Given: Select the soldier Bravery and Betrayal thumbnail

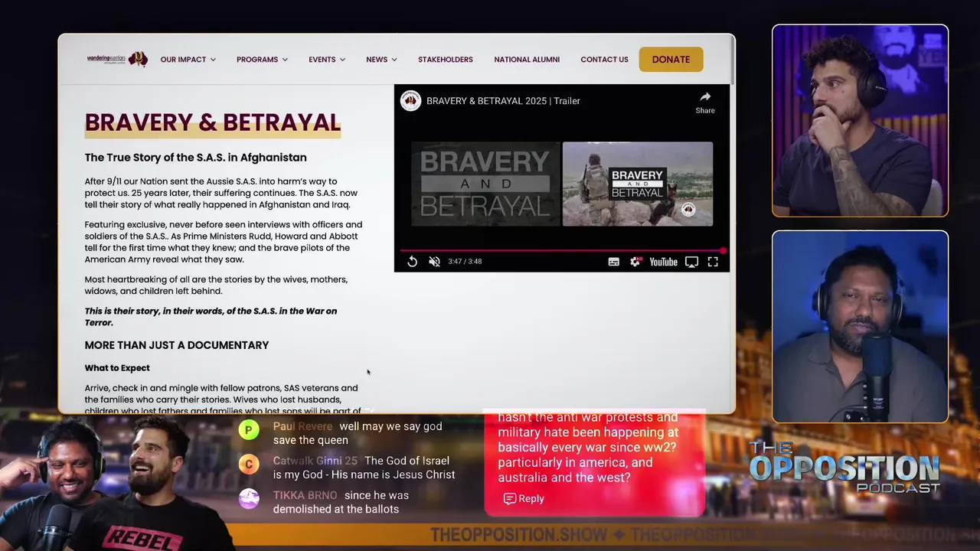Looking at the screenshot, I should pos(638,184).
